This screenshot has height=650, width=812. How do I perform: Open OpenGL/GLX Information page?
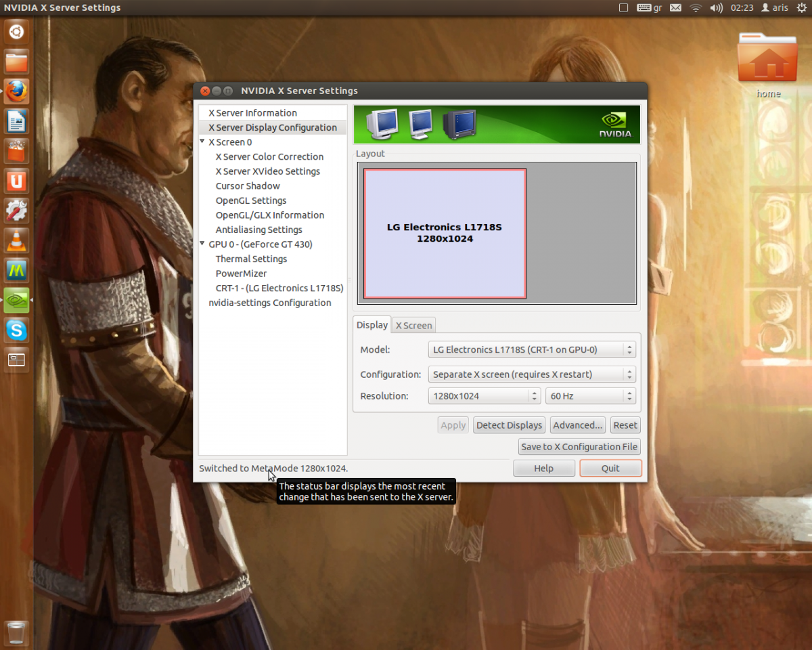pyautogui.click(x=270, y=215)
